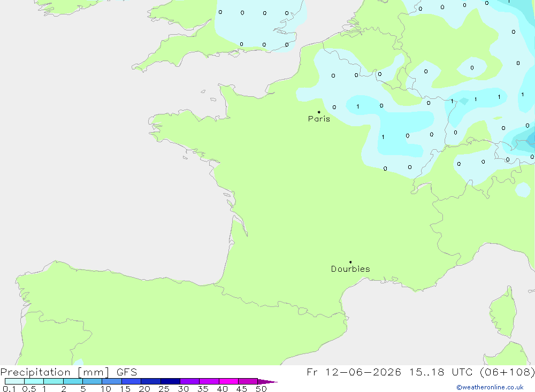The height and width of the screenshot is (392, 535).
Task: Click the Paris city label
Action: point(319,119)
